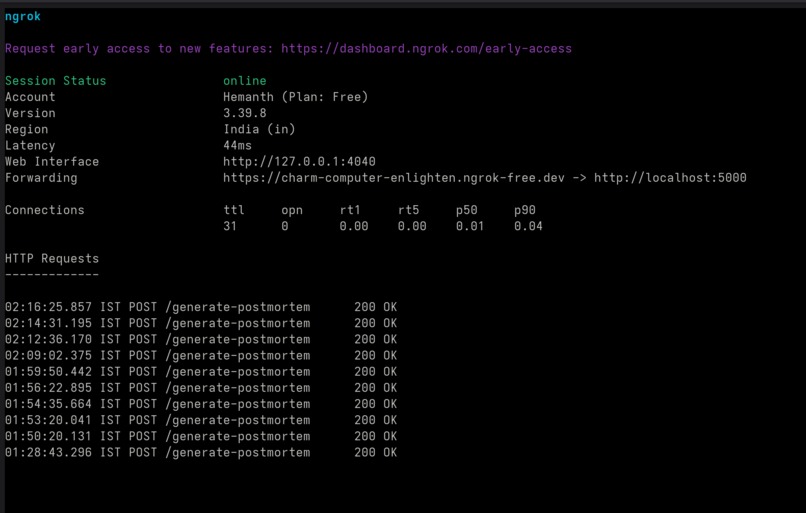Click the request logged at 02:16:25.857

[x=201, y=307]
